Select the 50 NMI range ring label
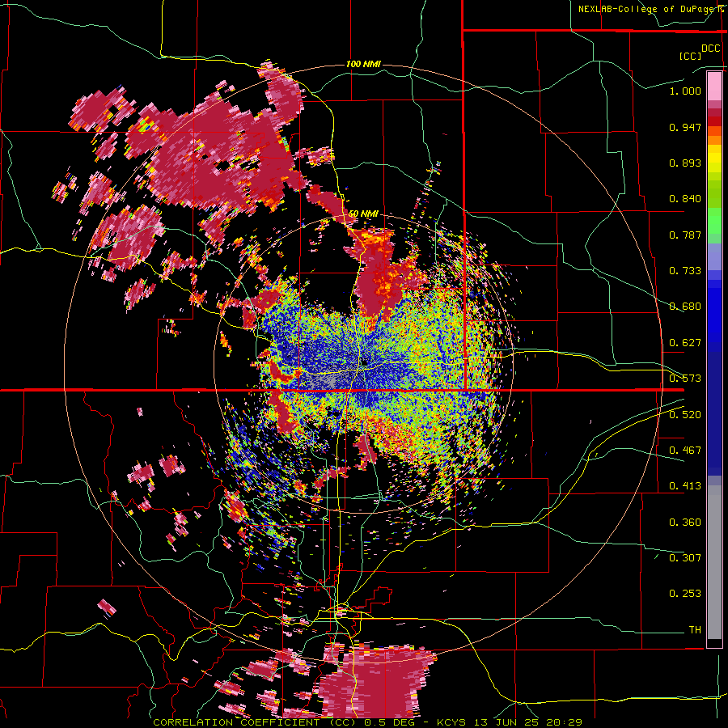Screen dimensions: 728x728 click(x=363, y=214)
